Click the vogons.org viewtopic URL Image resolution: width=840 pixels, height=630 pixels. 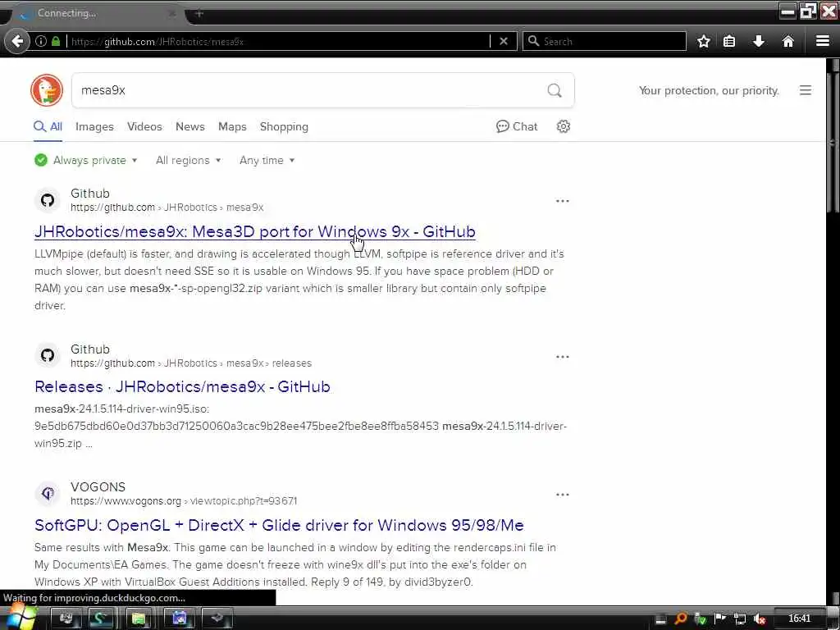point(184,501)
